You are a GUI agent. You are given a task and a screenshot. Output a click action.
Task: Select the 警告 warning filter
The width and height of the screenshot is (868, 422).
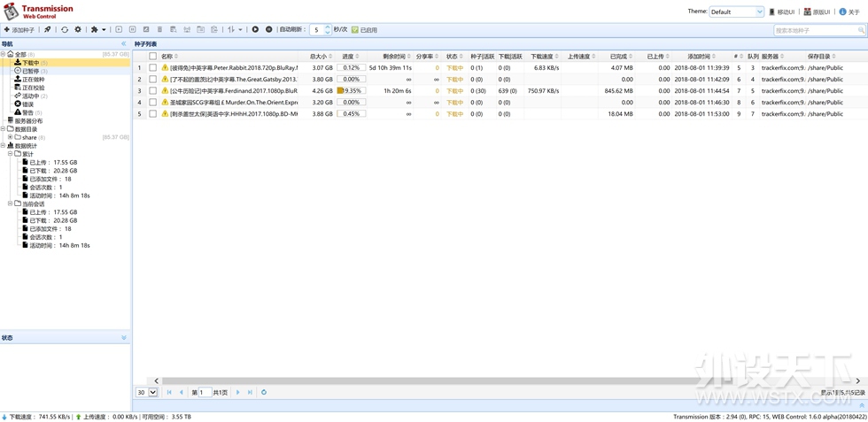pyautogui.click(x=27, y=112)
